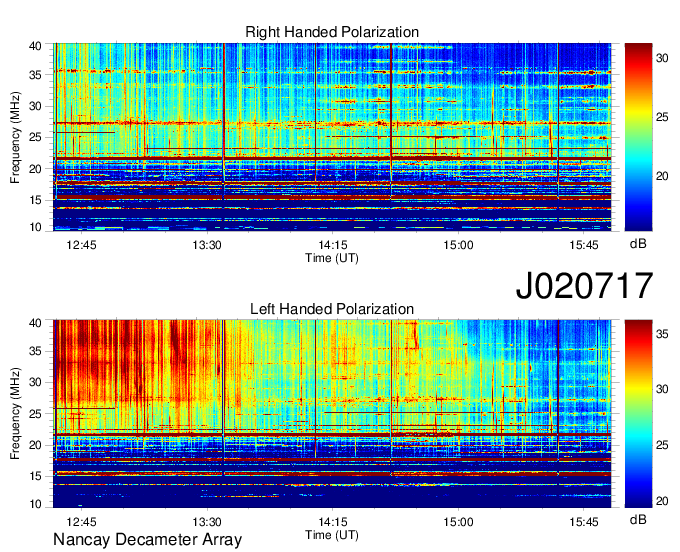Click the Frequency (MHz) label of Left Handed plot
Viewport: 680px width, 552px height.
click(x=15, y=414)
